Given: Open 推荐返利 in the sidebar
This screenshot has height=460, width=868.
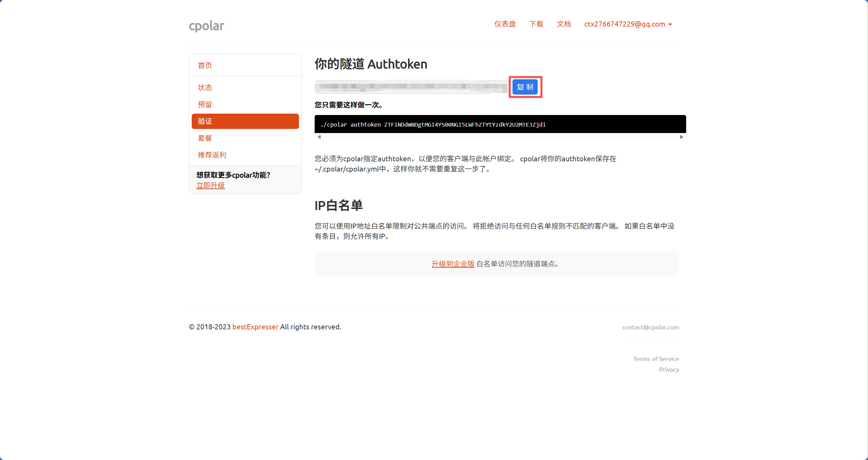Looking at the screenshot, I should point(212,155).
